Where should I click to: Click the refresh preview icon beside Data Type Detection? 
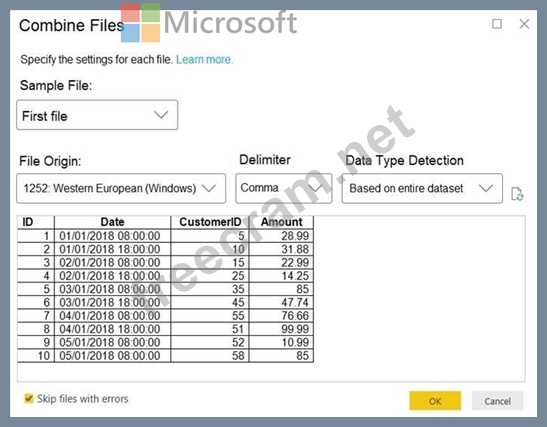tap(517, 194)
